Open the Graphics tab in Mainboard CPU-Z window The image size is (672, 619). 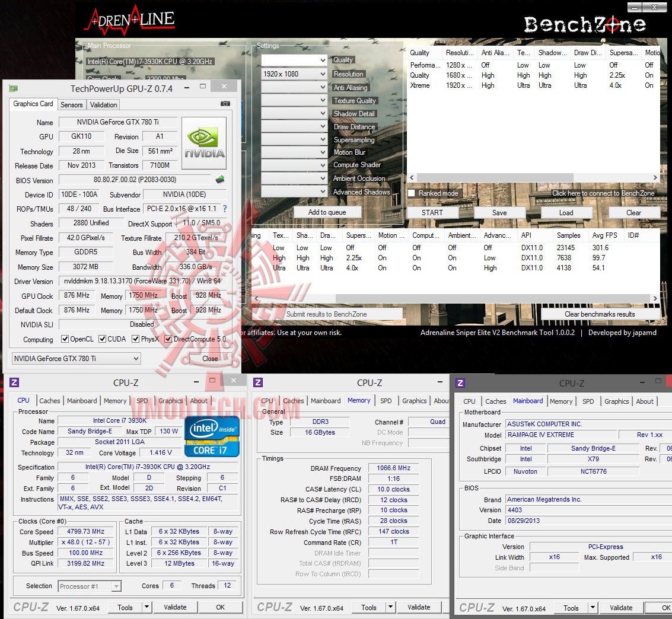(x=617, y=401)
